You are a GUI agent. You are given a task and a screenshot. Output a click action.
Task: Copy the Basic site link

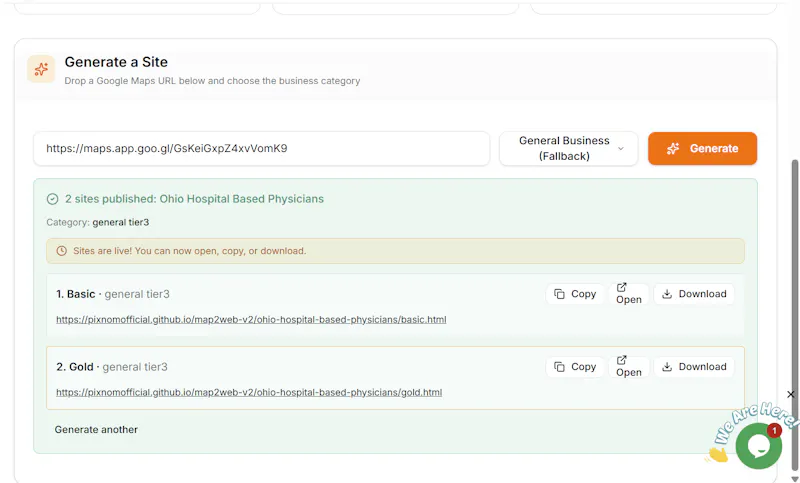[x=575, y=294]
